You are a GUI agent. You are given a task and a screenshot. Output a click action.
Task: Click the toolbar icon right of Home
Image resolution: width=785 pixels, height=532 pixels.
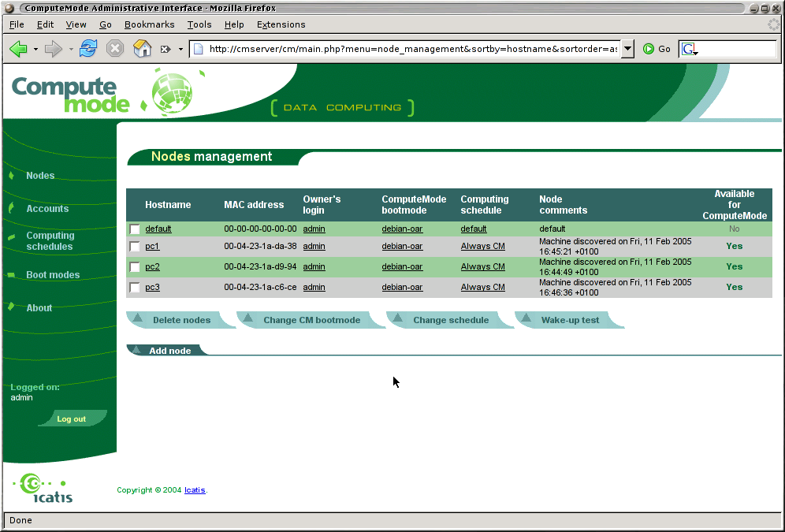[166, 49]
